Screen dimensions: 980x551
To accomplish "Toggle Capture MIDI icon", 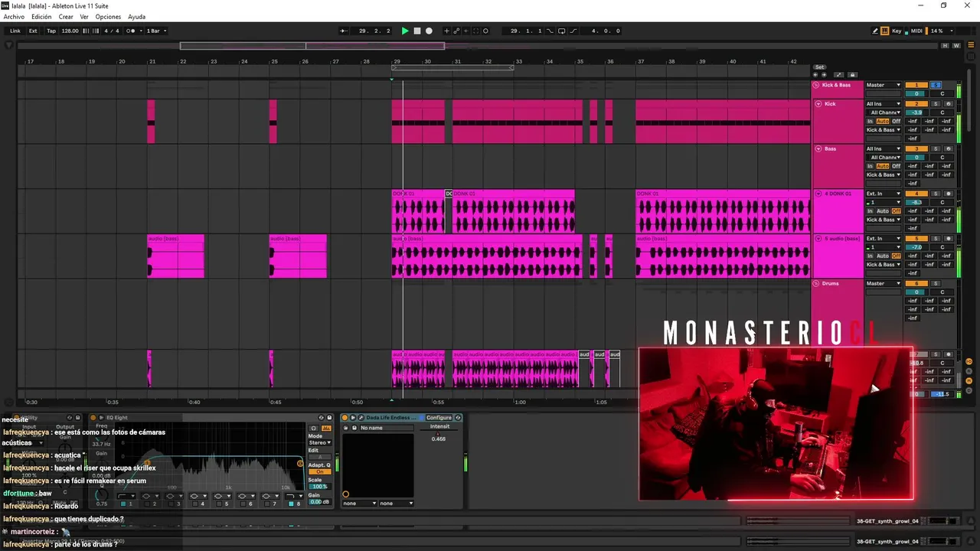I will [x=475, y=31].
